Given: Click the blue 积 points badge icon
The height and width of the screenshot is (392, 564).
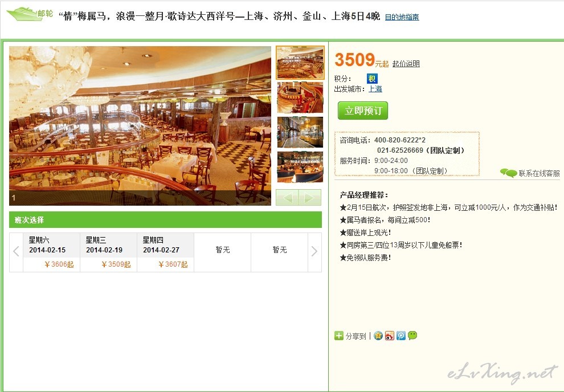Looking at the screenshot, I should 372,79.
